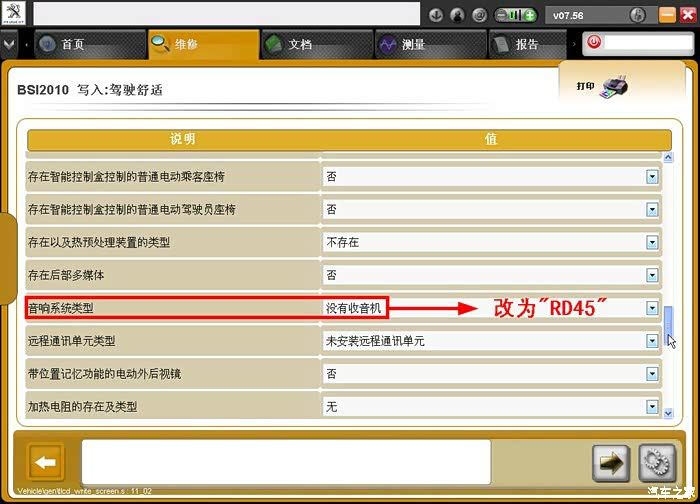Select the 未安装远程通讯单元 value
Image resolution: width=700 pixels, height=504 pixels.
[x=375, y=341]
